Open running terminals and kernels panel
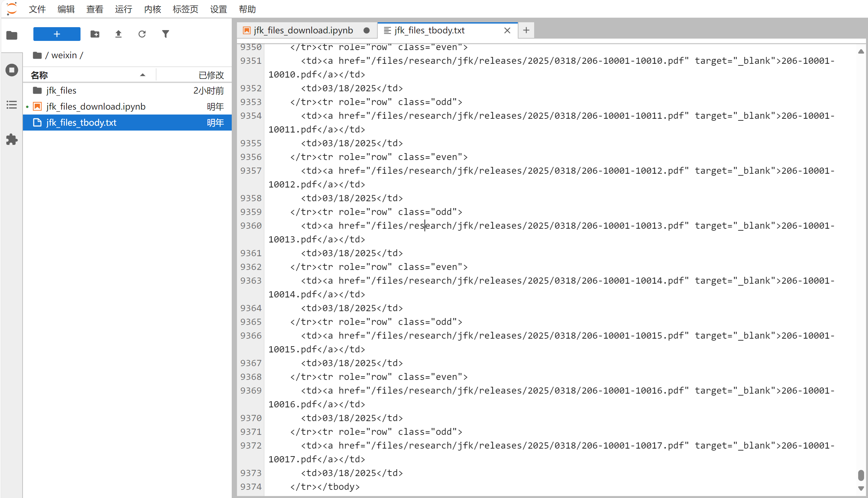Image resolution: width=868 pixels, height=498 pixels. 12,70
